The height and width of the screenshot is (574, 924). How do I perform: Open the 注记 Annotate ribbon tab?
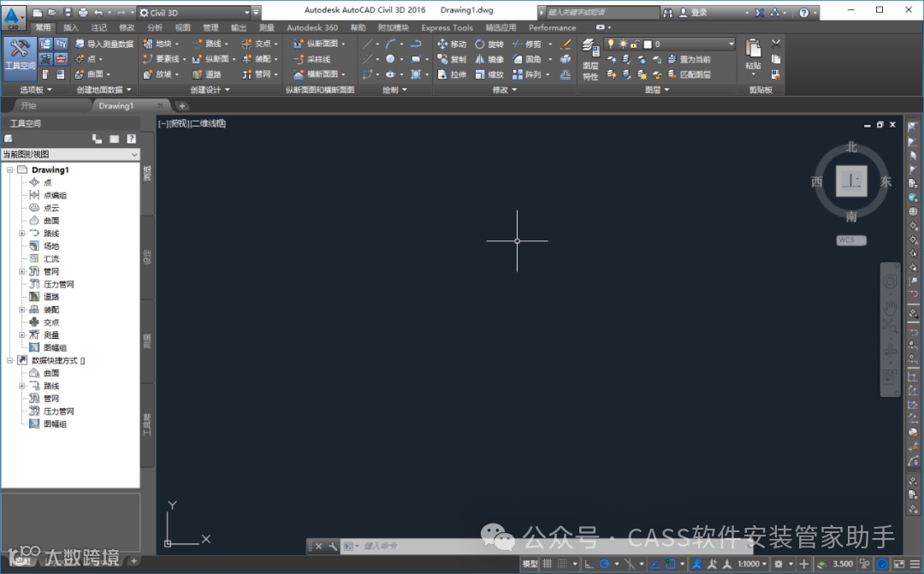99,27
